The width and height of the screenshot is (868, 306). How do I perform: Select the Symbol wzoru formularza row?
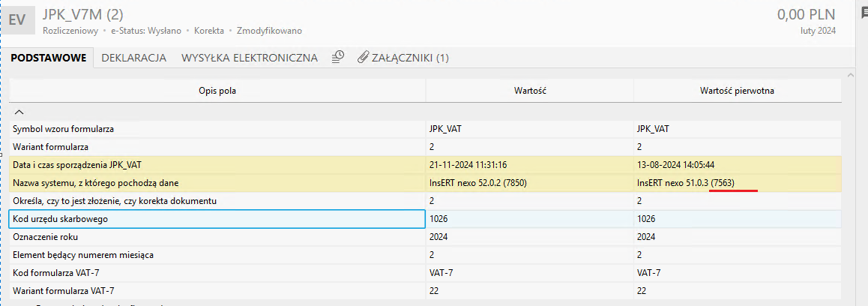(x=425, y=129)
